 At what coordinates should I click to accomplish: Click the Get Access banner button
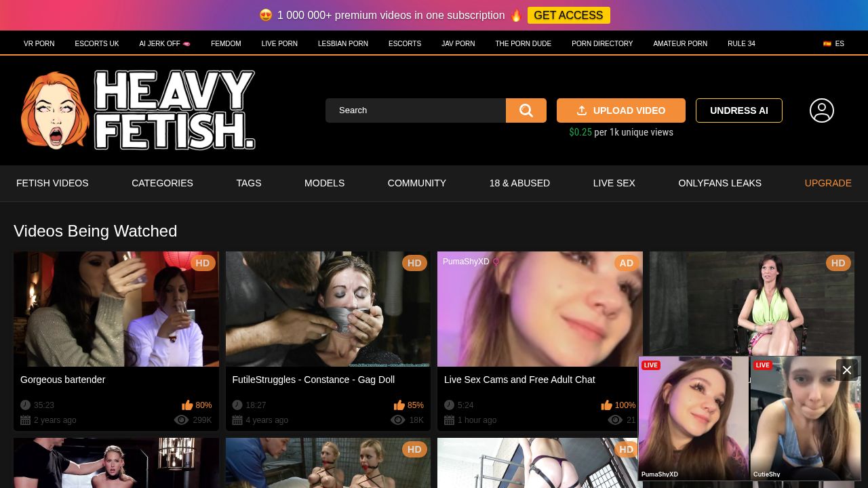pyautogui.click(x=568, y=16)
